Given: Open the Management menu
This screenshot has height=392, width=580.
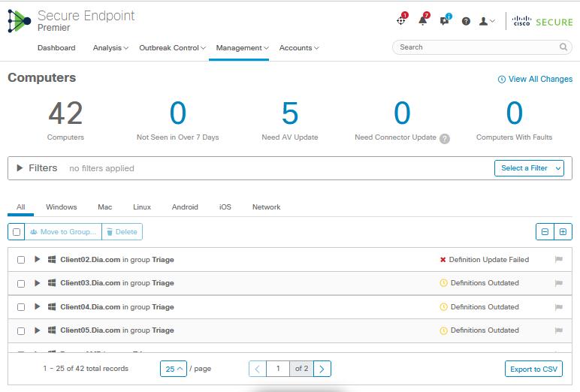Looking at the screenshot, I should 242,48.
